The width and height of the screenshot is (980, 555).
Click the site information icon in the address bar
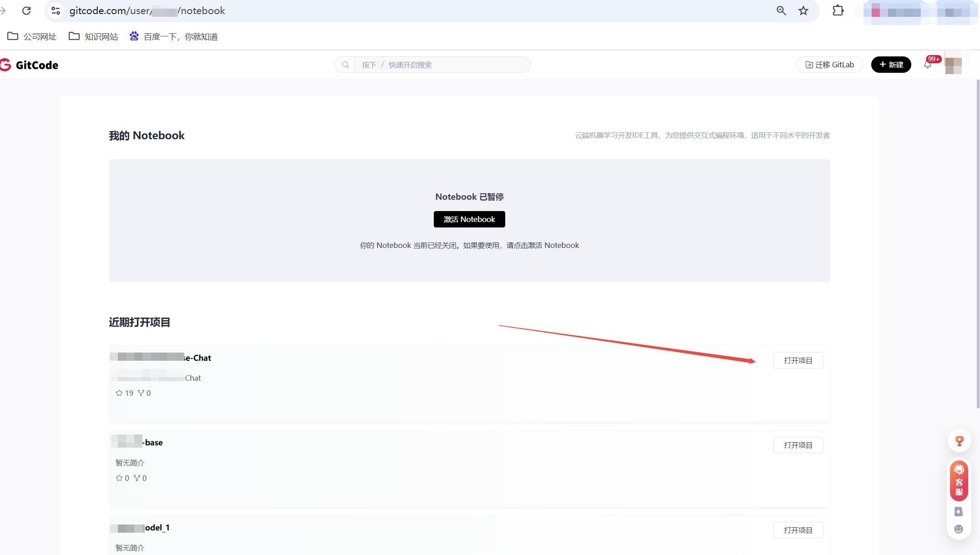click(56, 11)
